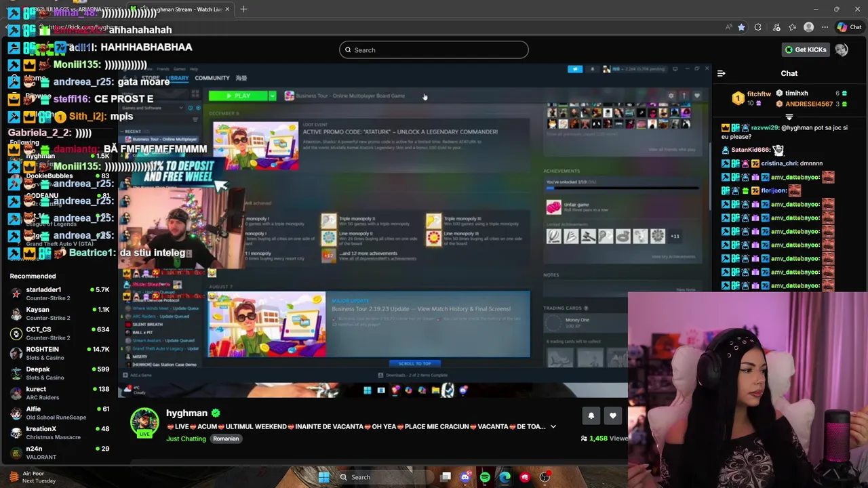
Task: Open starladder1 recommended channel
Action: 60,293
